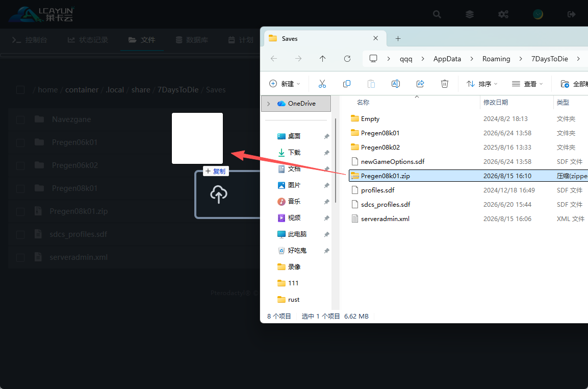The height and width of the screenshot is (389, 588).
Task: Click .local in the path breadcrumb
Action: (x=115, y=90)
